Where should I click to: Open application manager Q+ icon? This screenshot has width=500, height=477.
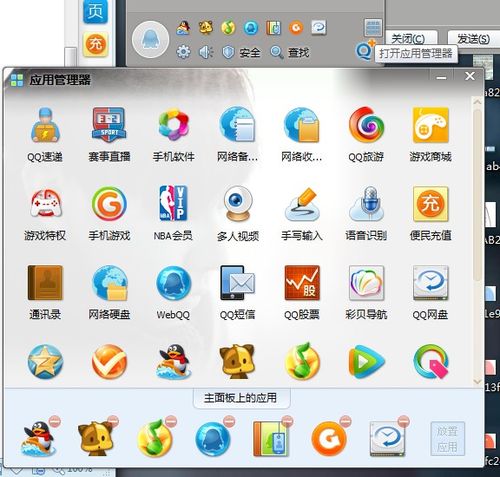click(365, 50)
